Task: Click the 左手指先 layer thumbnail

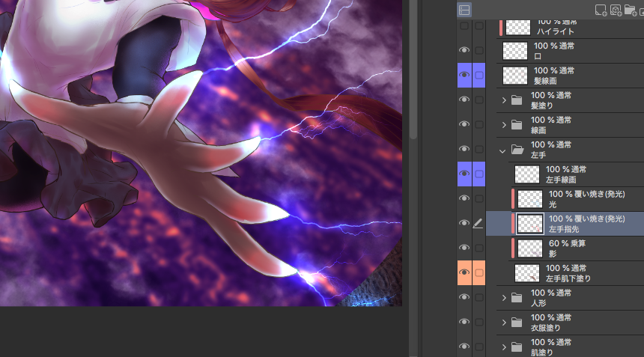Action: click(x=530, y=224)
